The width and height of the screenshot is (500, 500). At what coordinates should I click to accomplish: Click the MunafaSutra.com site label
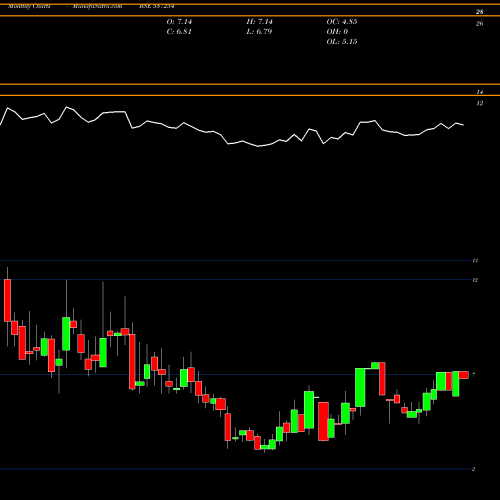click(97, 6)
